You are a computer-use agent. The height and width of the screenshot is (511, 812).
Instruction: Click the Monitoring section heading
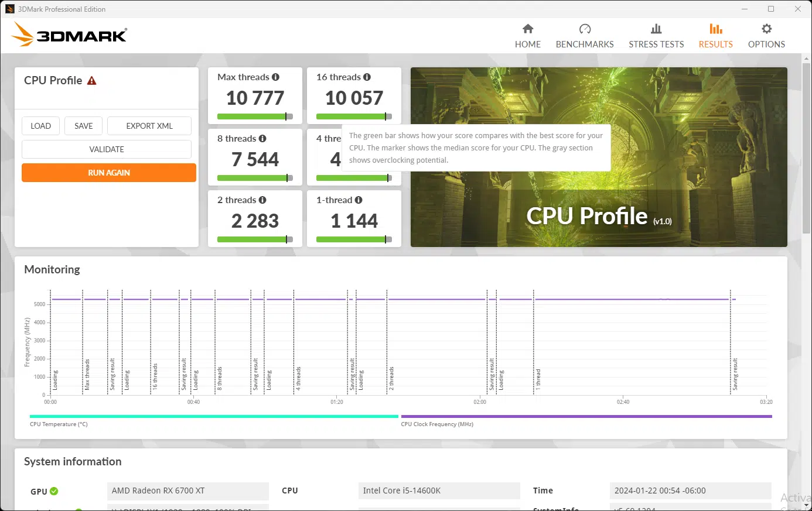52,269
